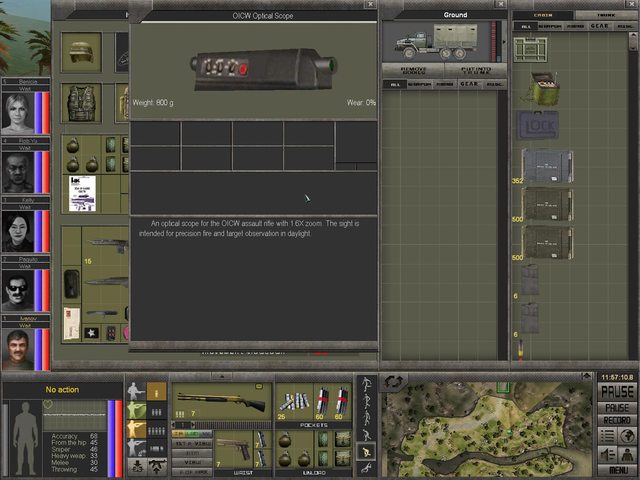The height and width of the screenshot is (480, 640).
Task: Open the squad character silhouette icon
Action: pos(627,454)
